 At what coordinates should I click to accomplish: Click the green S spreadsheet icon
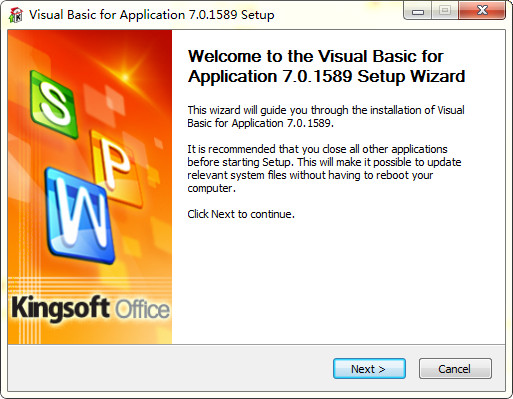[54, 104]
